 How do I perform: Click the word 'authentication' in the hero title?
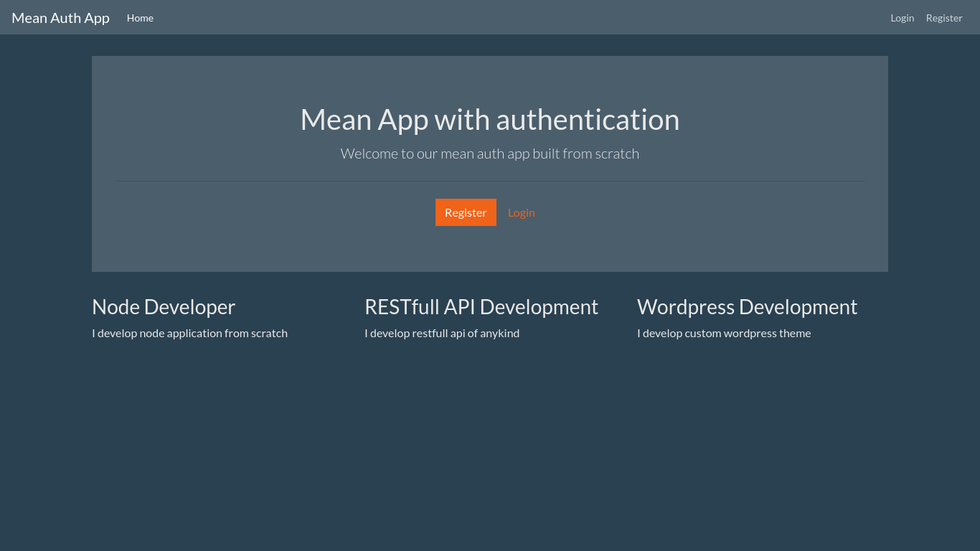588,120
